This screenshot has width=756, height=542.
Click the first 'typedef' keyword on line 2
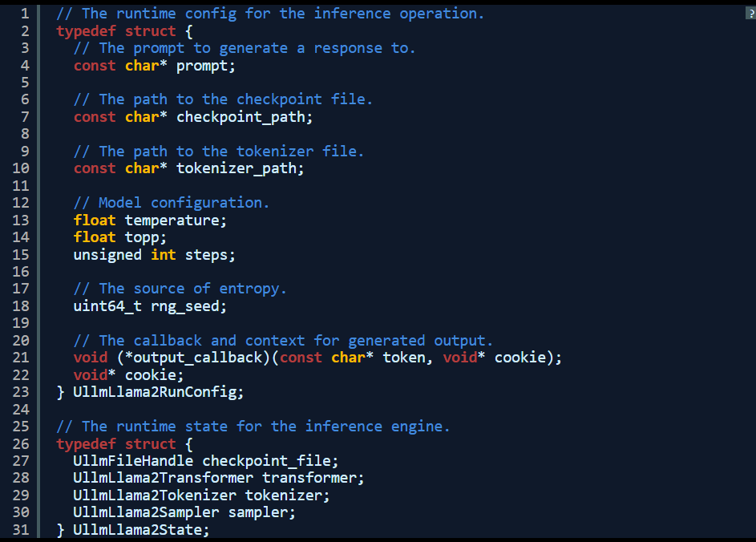tap(87, 30)
